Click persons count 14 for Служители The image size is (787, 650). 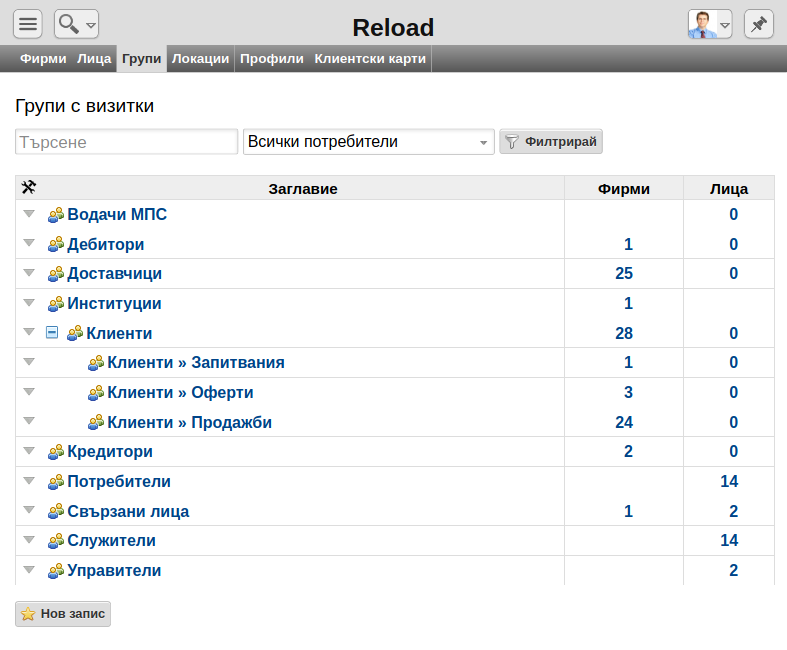(x=729, y=541)
